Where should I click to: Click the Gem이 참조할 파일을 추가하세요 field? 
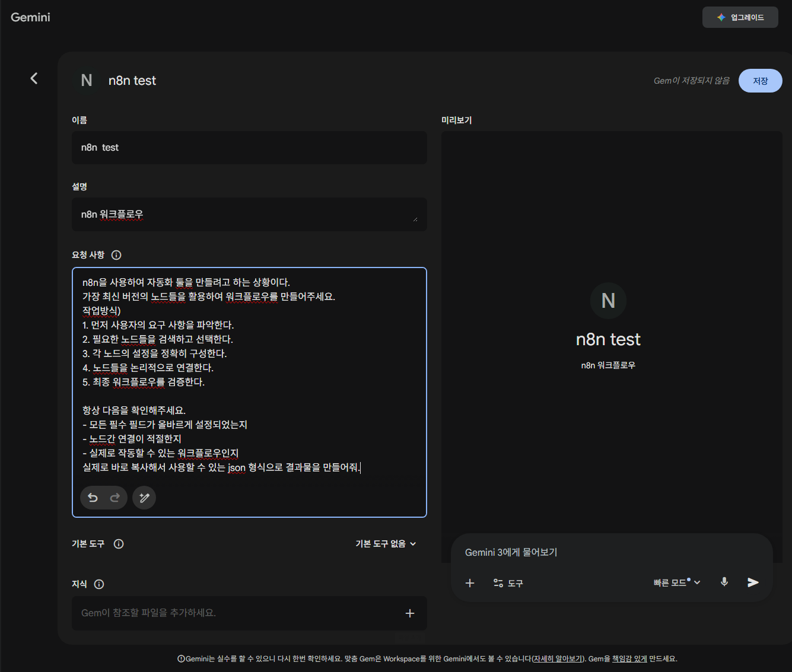[249, 613]
